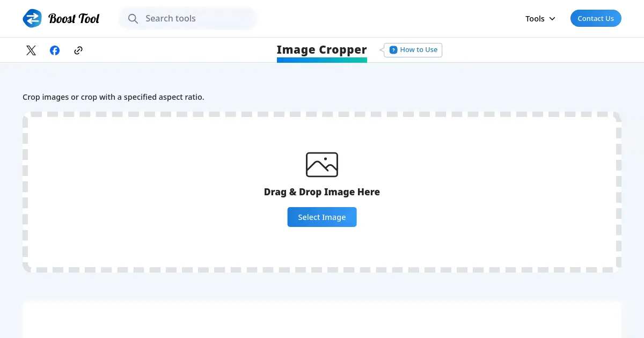The height and width of the screenshot is (338, 644).
Task: Click the Boost Tool wordmark text
Action: coord(74,19)
